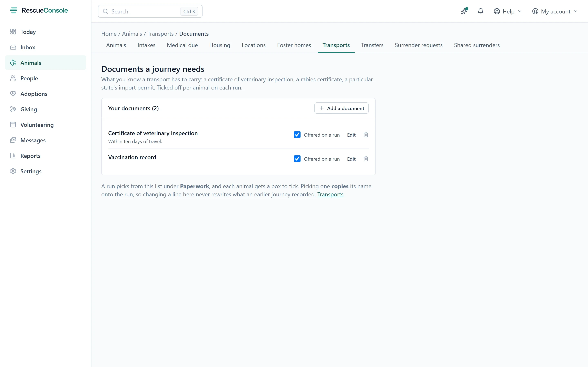Open the notifications bell
This screenshot has height=367, width=588.
pos(480,11)
